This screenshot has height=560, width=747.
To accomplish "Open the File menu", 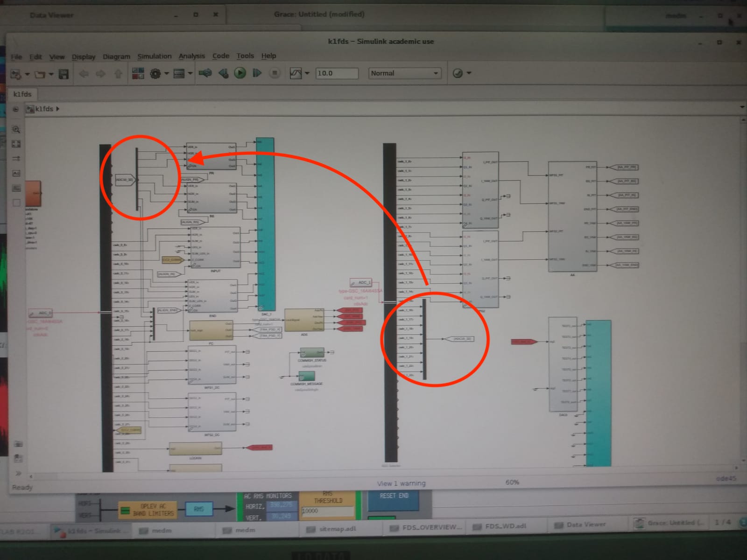I will pos(17,57).
